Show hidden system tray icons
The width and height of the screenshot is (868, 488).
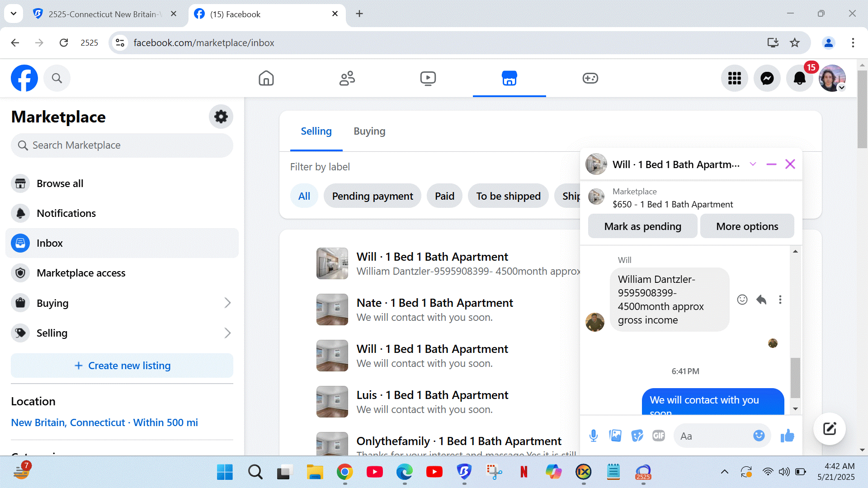(725, 472)
